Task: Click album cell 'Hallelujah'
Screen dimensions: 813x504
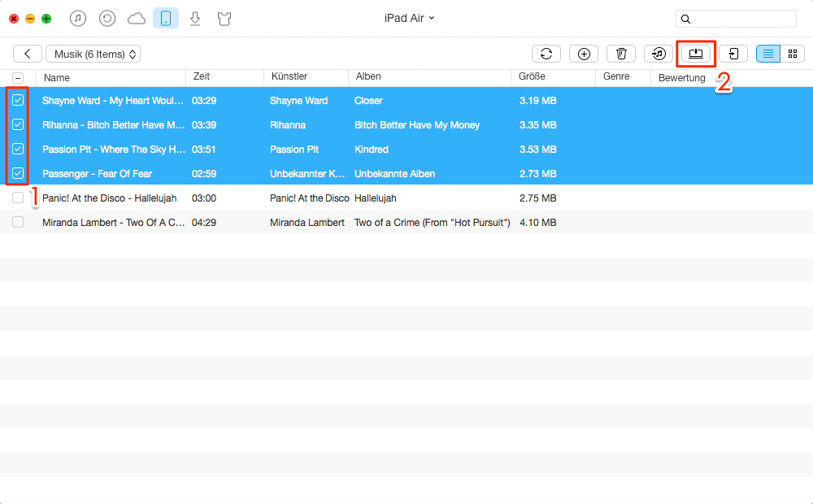Action: click(376, 198)
